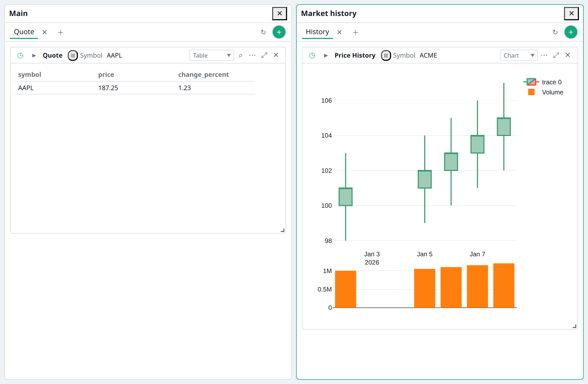The height and width of the screenshot is (384, 588).
Task: Open more options in Price History widget
Action: [x=544, y=55]
